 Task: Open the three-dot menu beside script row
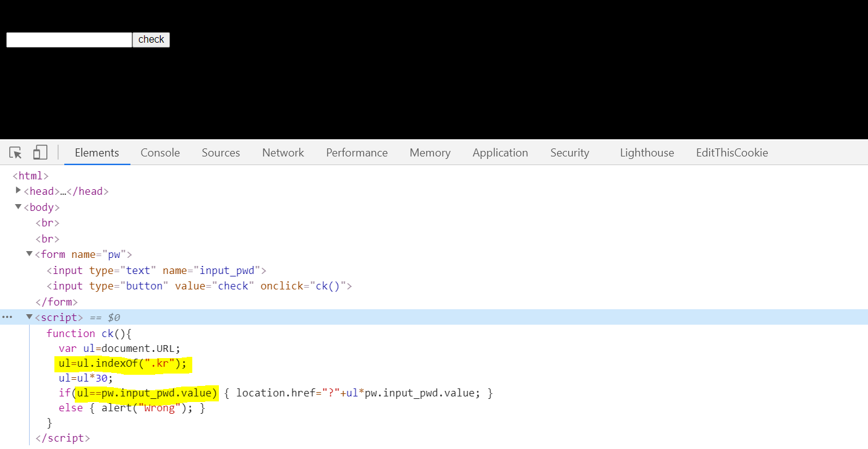[x=7, y=317]
